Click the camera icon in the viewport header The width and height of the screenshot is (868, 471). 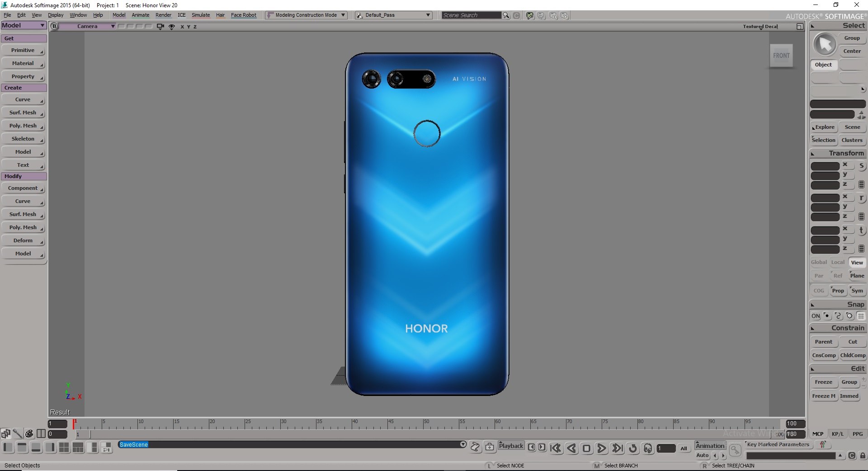click(160, 27)
